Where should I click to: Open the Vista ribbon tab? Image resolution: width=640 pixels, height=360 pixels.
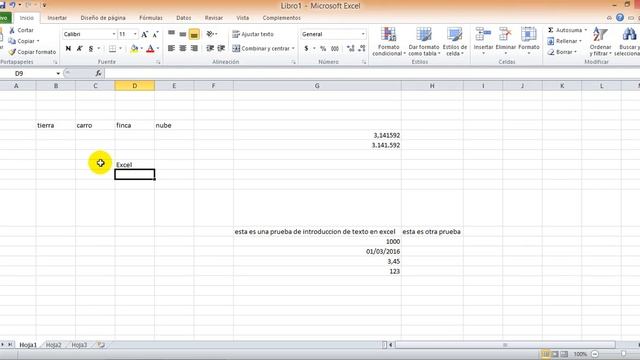pos(242,18)
